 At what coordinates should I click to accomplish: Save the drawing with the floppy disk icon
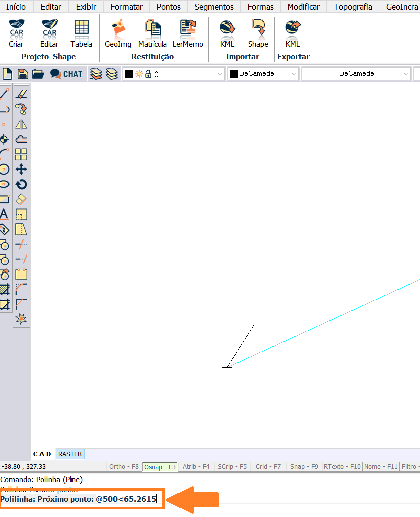[x=23, y=74]
